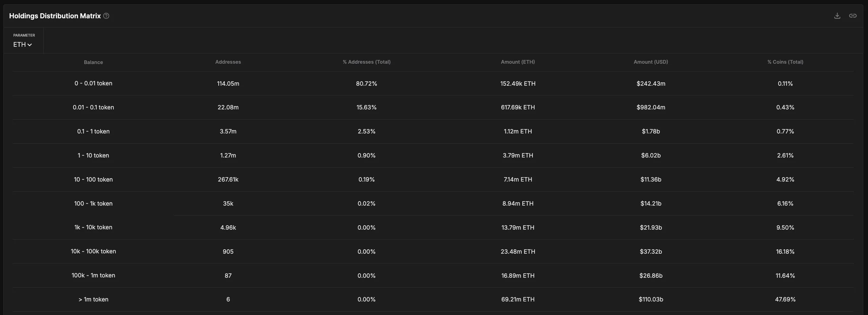This screenshot has width=868, height=315.
Task: Click the $110.03b USD amount cell
Action: pyautogui.click(x=651, y=299)
